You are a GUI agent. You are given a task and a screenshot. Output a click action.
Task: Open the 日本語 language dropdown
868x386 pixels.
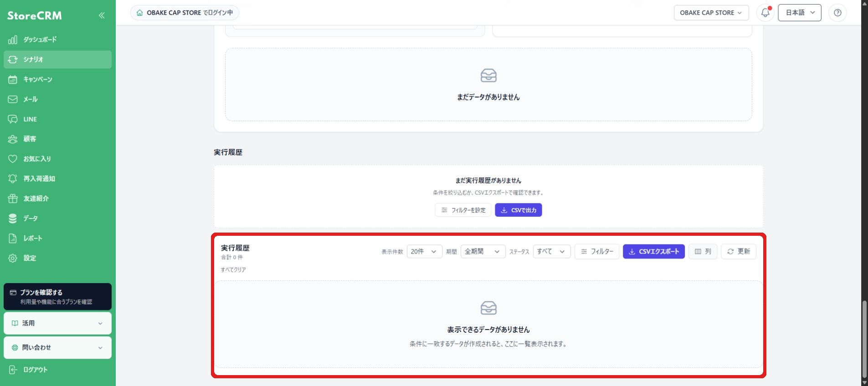click(x=800, y=13)
